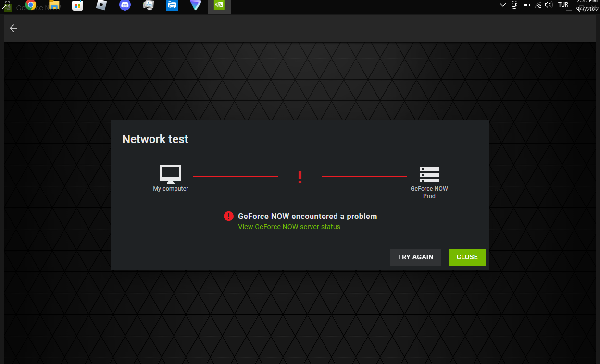Open Windows search from taskbar magnifier
The height and width of the screenshot is (364, 600).
7,6
